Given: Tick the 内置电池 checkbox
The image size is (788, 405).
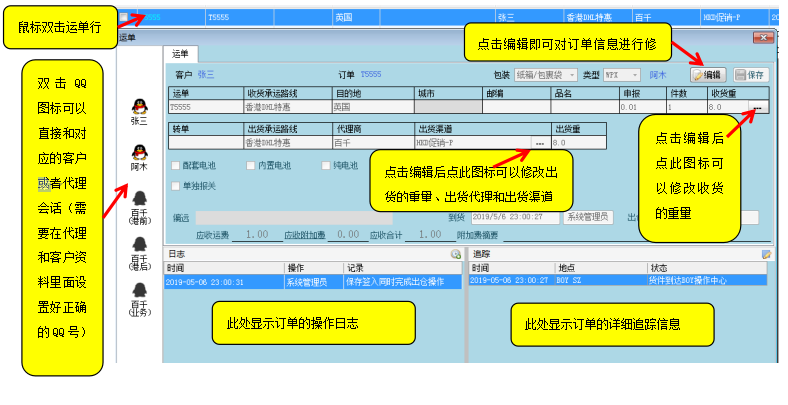Looking at the screenshot, I should click(251, 165).
